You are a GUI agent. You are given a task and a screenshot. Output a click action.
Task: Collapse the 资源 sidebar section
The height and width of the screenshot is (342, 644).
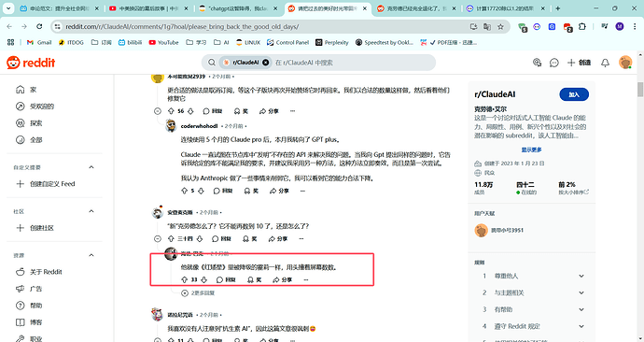[x=91, y=255]
